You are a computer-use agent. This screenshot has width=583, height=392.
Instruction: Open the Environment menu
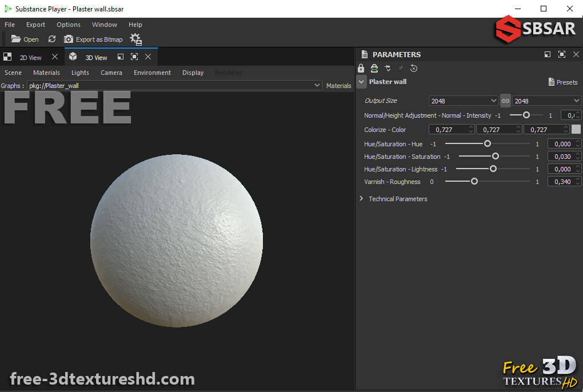tap(151, 73)
